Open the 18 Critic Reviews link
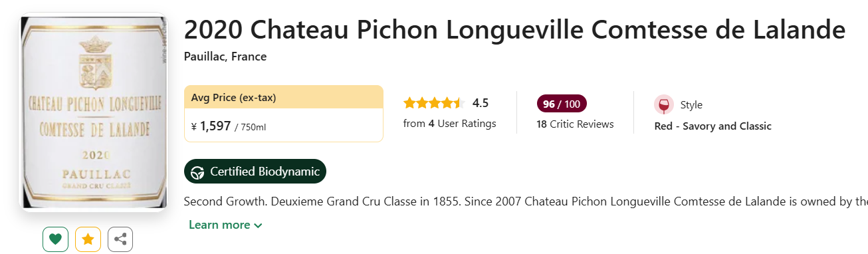Screen dimensions: 868x254 tap(575, 124)
